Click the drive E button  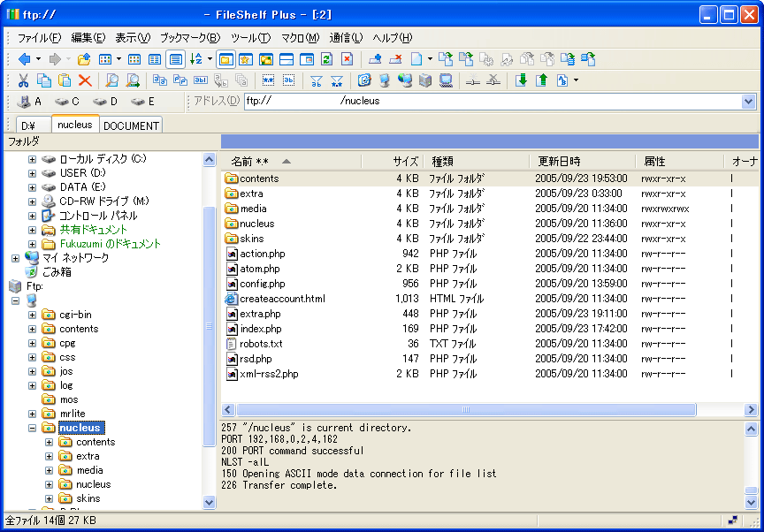pos(143,102)
